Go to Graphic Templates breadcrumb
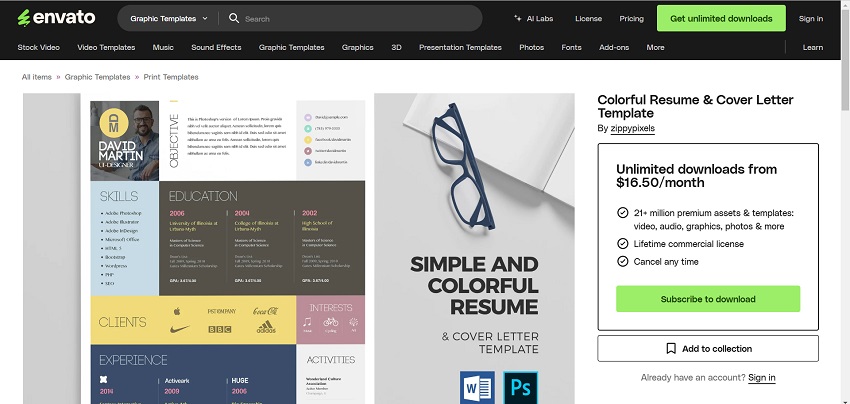850x404 pixels. tap(98, 77)
